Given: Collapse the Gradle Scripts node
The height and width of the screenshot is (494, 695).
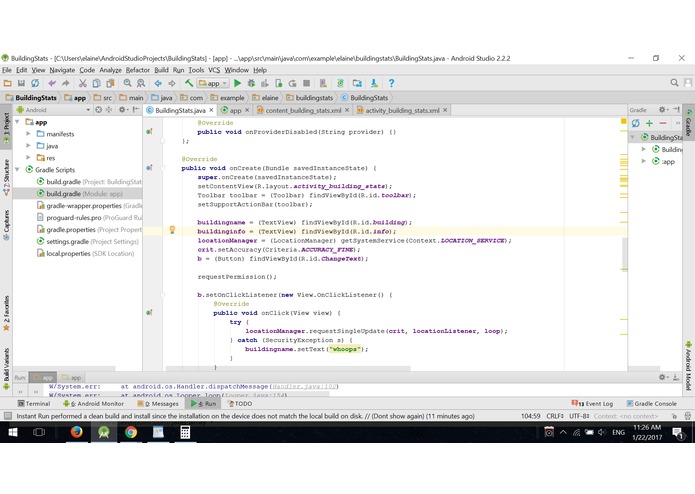Looking at the screenshot, I should [x=17, y=170].
